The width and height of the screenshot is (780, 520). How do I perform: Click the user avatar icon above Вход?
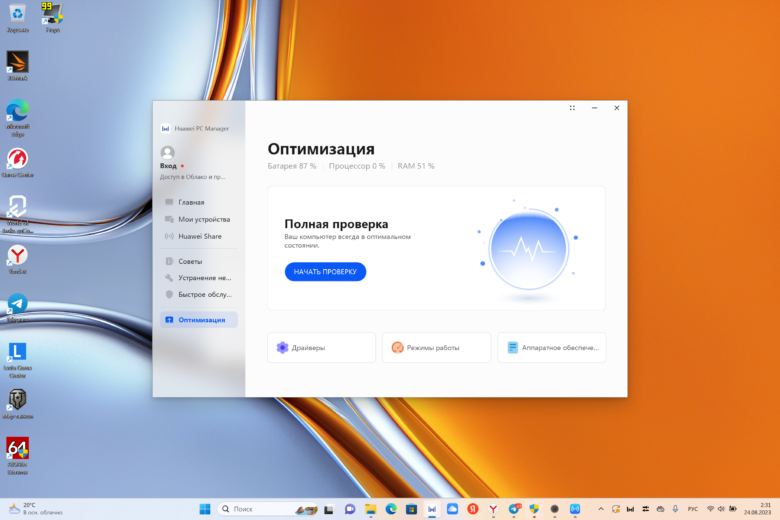click(168, 152)
